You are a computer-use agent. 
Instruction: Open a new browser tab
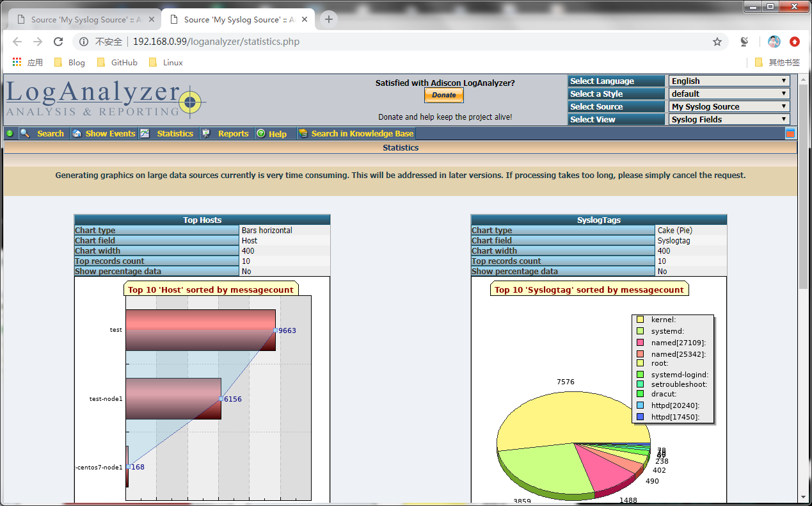tap(329, 19)
